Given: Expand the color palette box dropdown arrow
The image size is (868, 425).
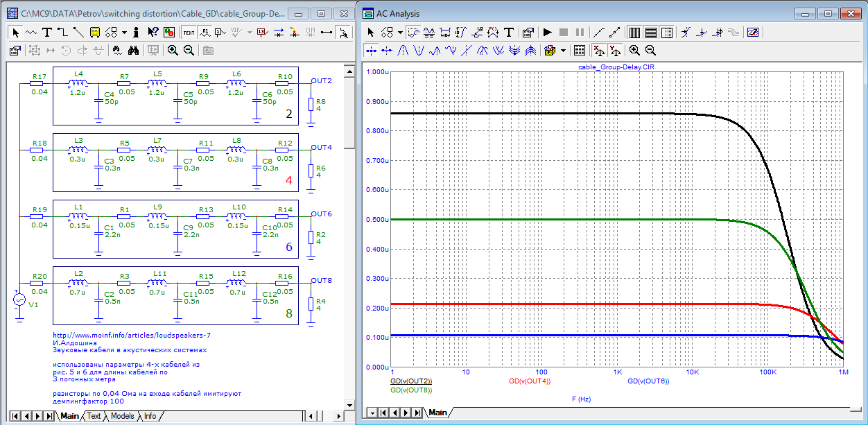Looking at the screenshot, I should (563, 51).
